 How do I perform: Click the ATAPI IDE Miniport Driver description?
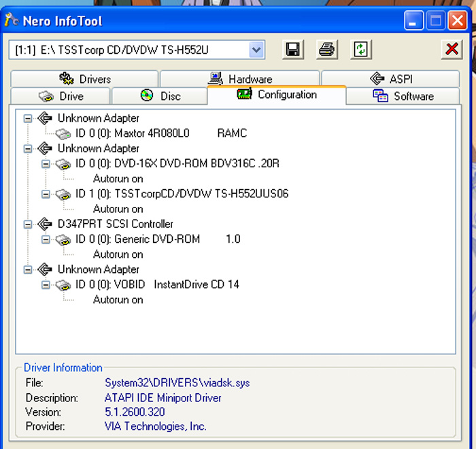coord(163,398)
